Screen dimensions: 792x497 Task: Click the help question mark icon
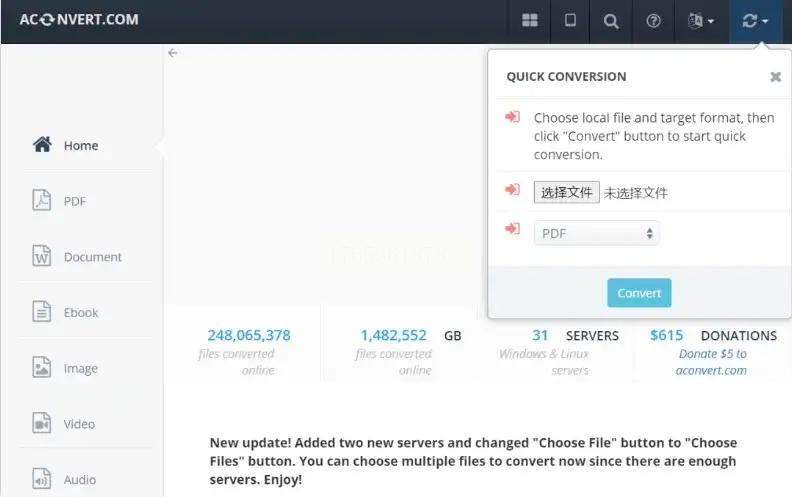(x=653, y=21)
